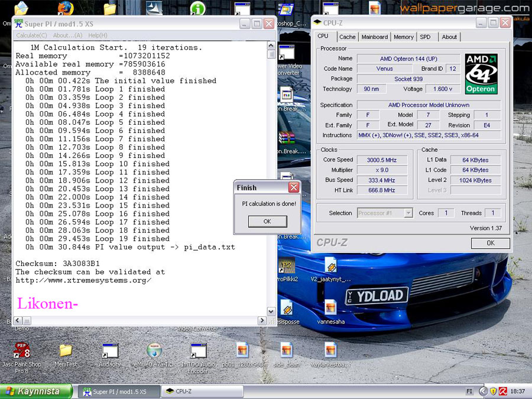Image resolution: width=532 pixels, height=399 pixels.
Task: Open the WinRAR archive desktop icon
Action: [x=287, y=138]
